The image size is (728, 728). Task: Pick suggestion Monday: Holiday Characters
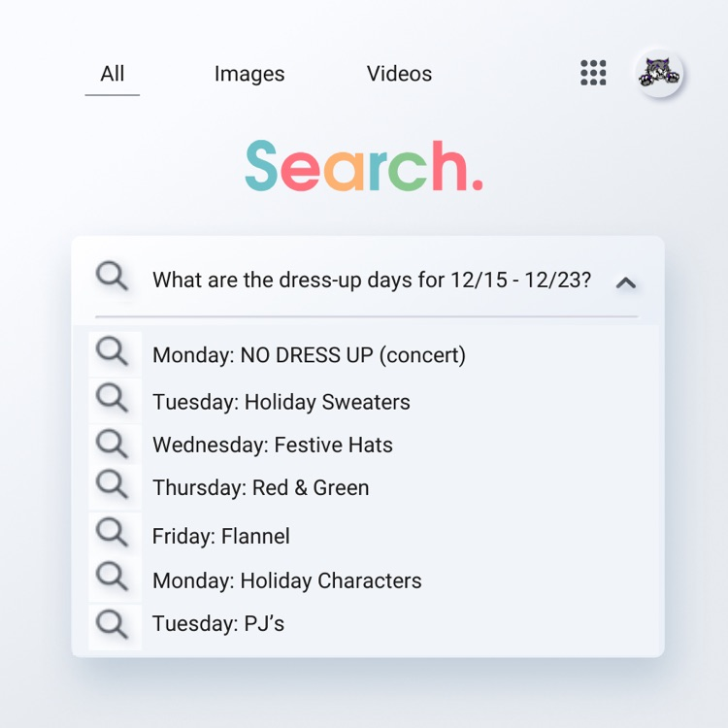pyautogui.click(x=287, y=580)
